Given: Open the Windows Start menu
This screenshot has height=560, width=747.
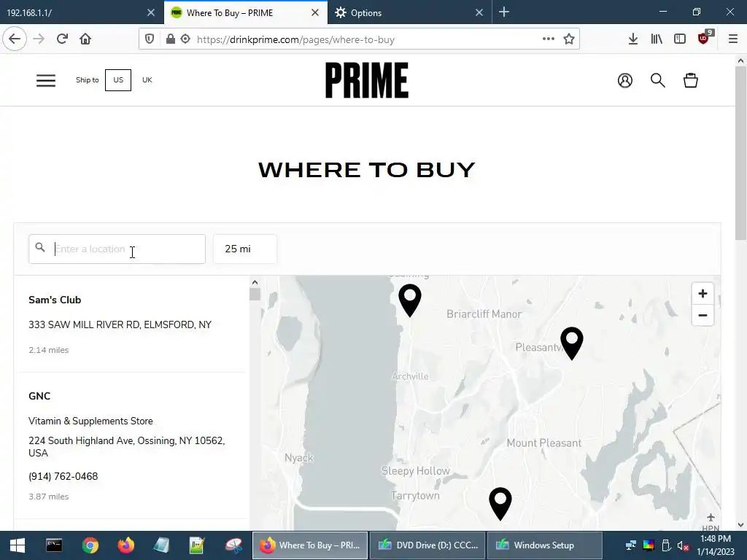Looking at the screenshot, I should pyautogui.click(x=18, y=545).
